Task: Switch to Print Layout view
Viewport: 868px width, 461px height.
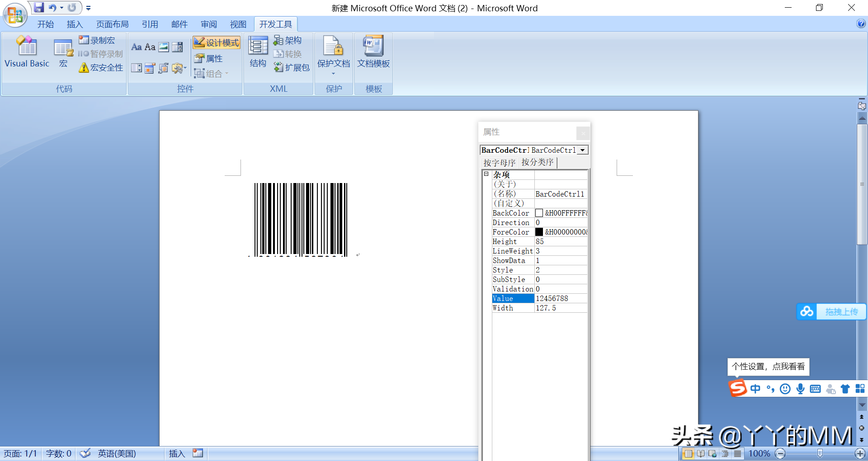Action: pyautogui.click(x=688, y=453)
